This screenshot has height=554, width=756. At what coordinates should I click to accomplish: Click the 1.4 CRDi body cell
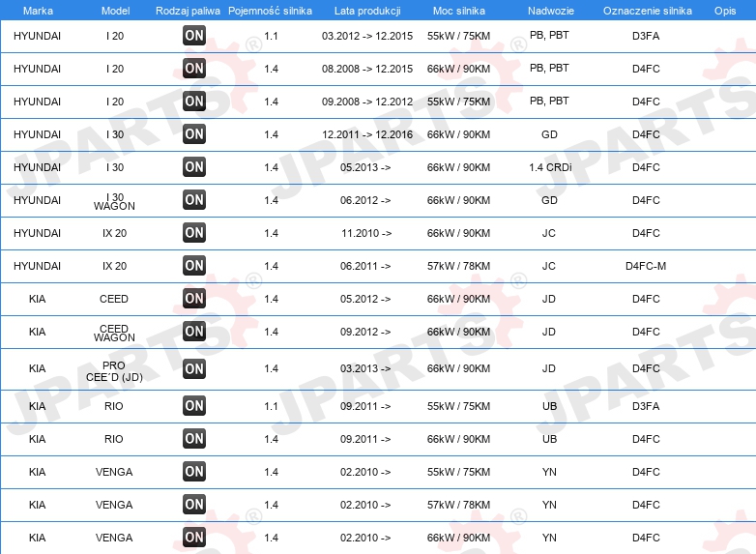pyautogui.click(x=550, y=167)
